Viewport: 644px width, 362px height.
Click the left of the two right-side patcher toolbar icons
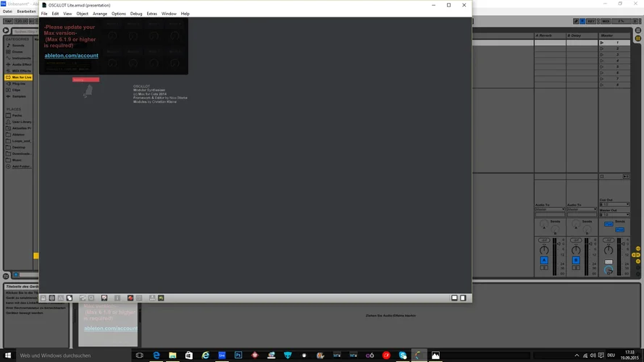pos(454,298)
